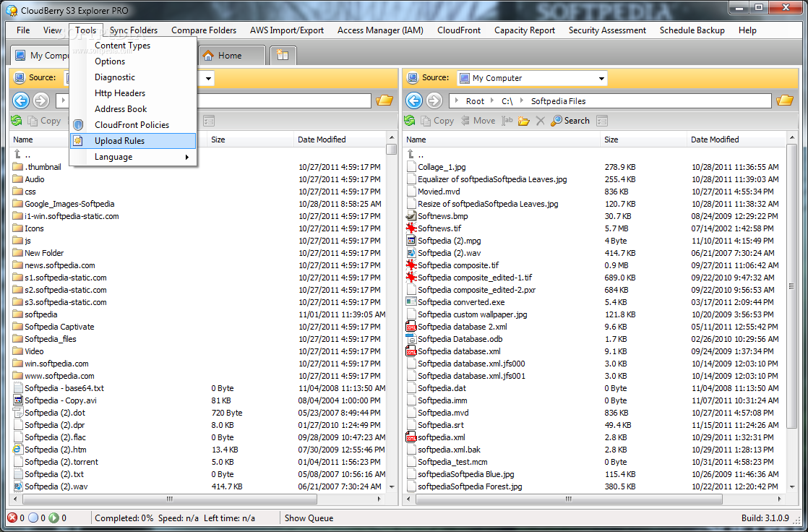Image resolution: width=808 pixels, height=532 pixels.
Task: Select the Softpedia Captivate folder
Action: [x=59, y=326]
